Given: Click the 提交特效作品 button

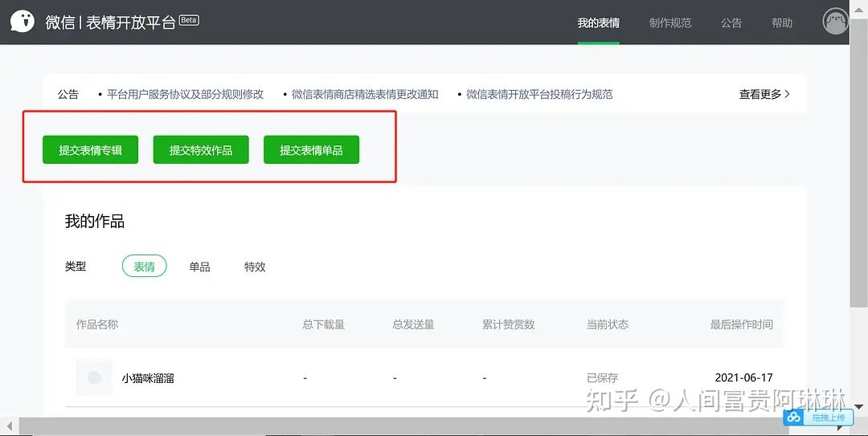Looking at the screenshot, I should (201, 150).
